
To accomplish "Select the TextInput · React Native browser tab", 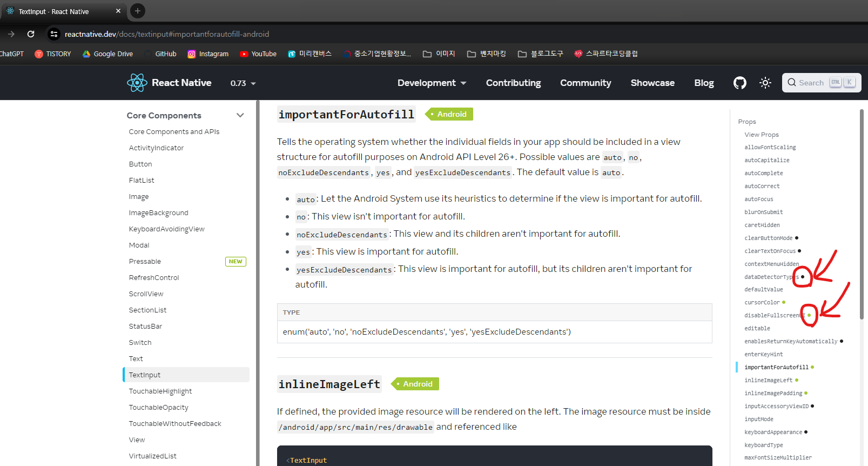I will [64, 11].
